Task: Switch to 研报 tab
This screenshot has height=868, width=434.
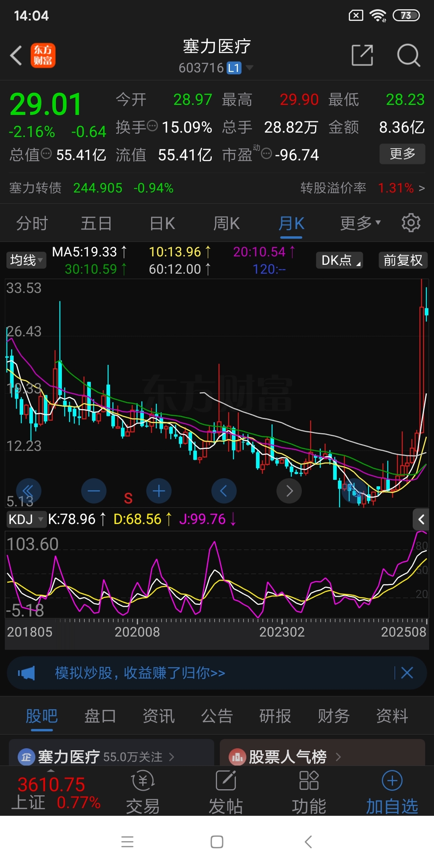Action: [275, 716]
